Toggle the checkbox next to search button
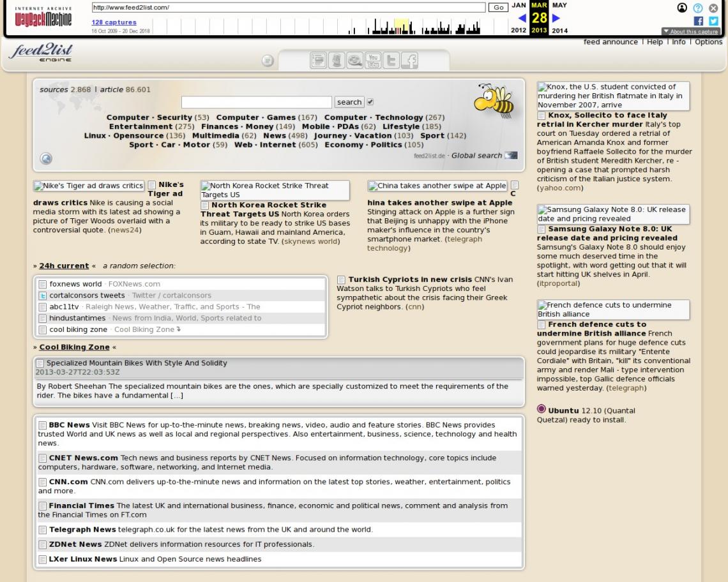Screen dimensions: 728x582 [370, 101]
